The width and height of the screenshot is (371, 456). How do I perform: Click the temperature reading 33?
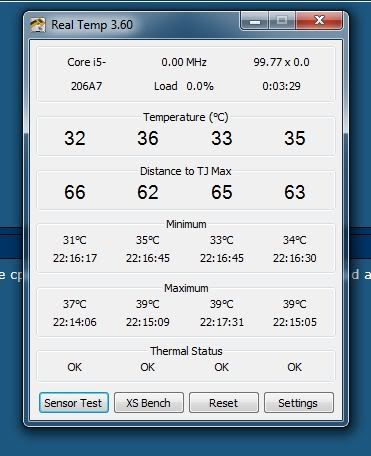222,138
